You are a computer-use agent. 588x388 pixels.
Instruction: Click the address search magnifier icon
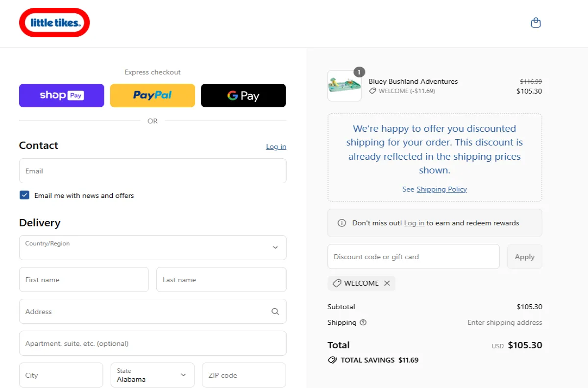275,311
